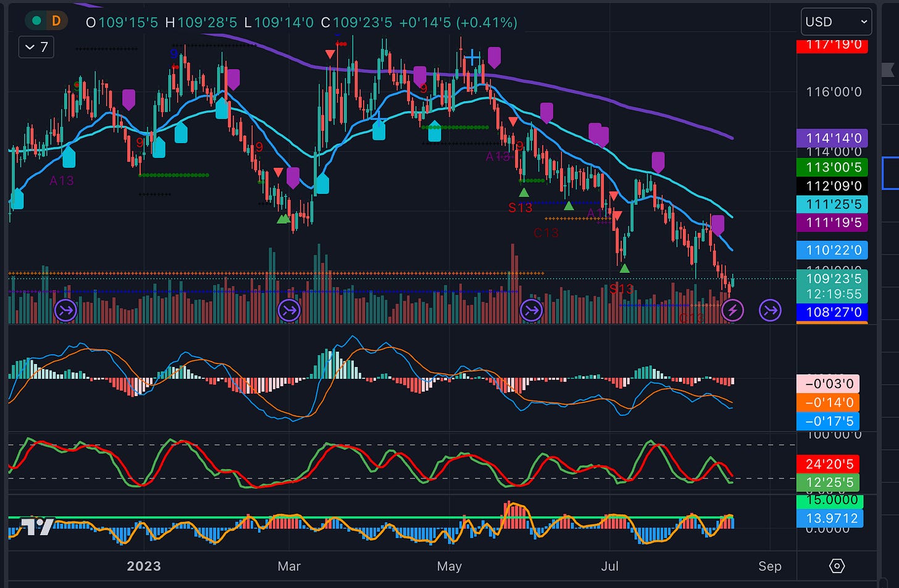Click the Jul time axis label

click(x=609, y=566)
